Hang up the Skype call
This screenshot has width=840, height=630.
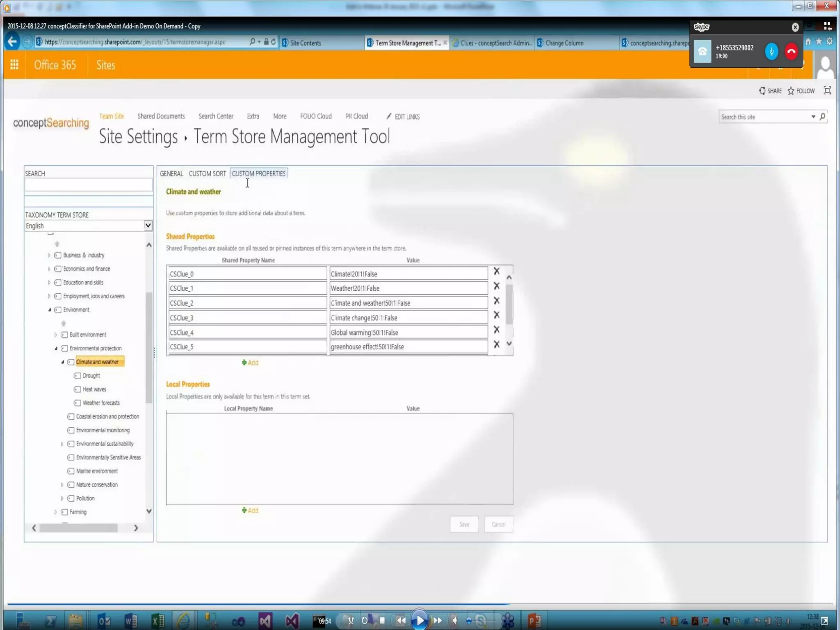pos(791,52)
